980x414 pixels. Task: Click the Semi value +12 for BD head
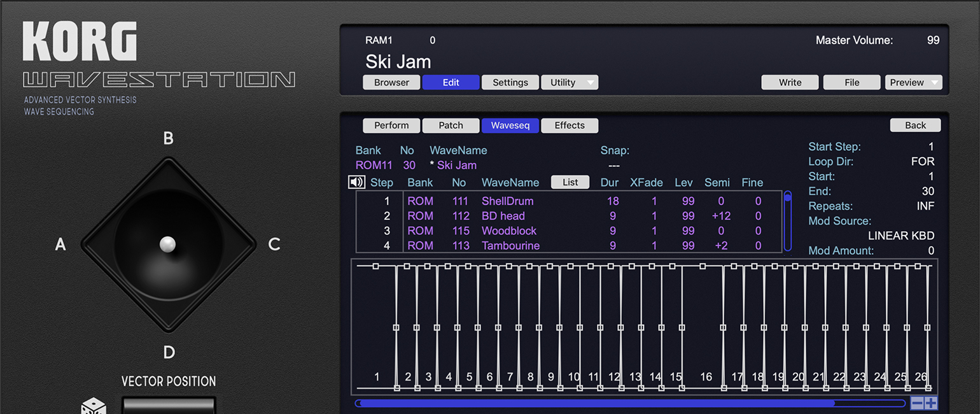721,216
